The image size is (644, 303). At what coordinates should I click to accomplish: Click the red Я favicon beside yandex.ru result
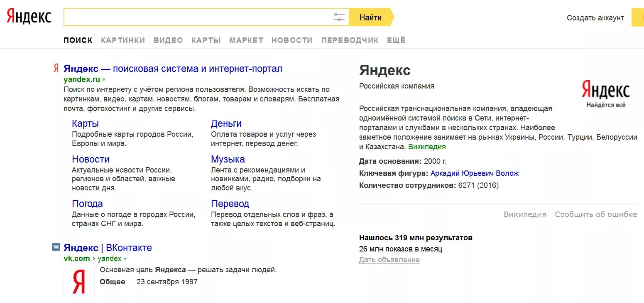coord(56,69)
